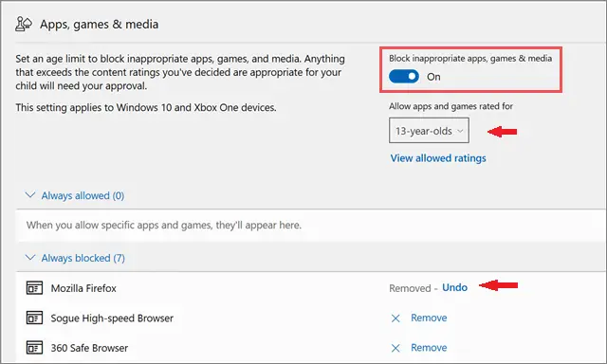
Task: Click the 'Allow apps and games rated for' label
Action: [x=451, y=106]
